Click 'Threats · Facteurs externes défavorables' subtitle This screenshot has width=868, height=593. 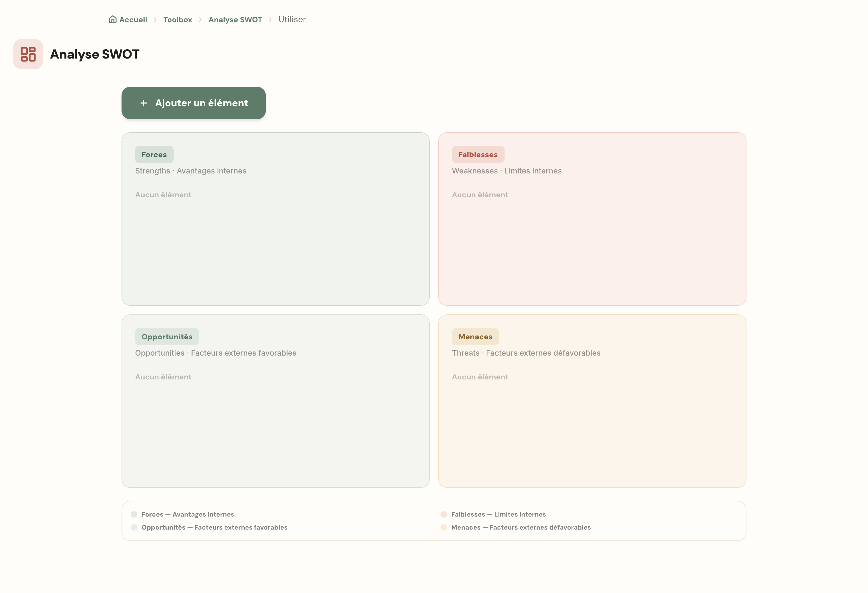[526, 353]
